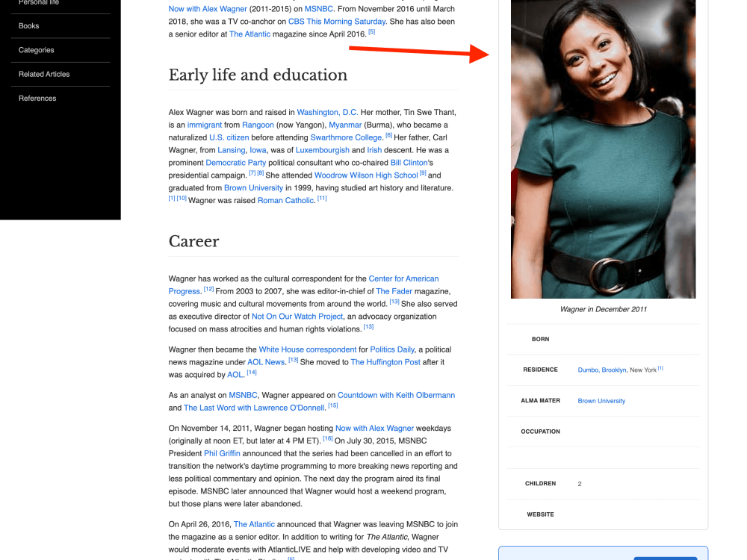Click Alex Wagner's portrait photo

pyautogui.click(x=603, y=148)
